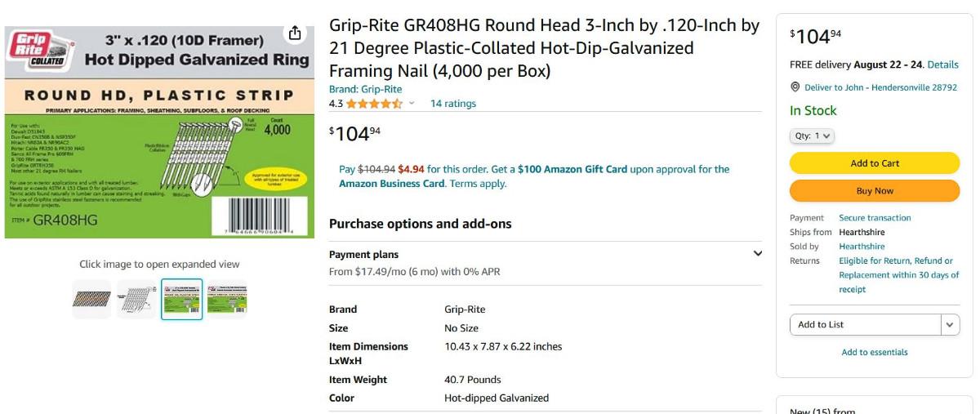Screen dimensions: 980x414
Task: Click the location pin delivery icon
Action: coord(795,87)
